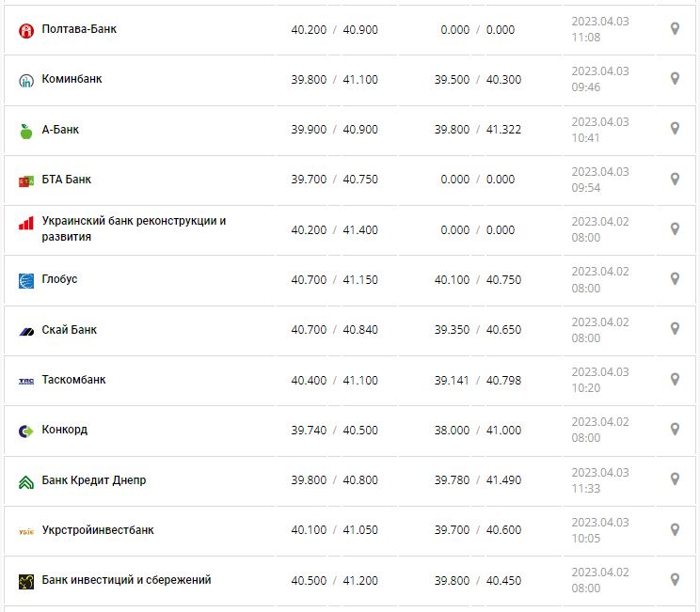This screenshot has width=700, height=612.
Task: Click the location pin for Таскомбанк
Action: coord(675,379)
